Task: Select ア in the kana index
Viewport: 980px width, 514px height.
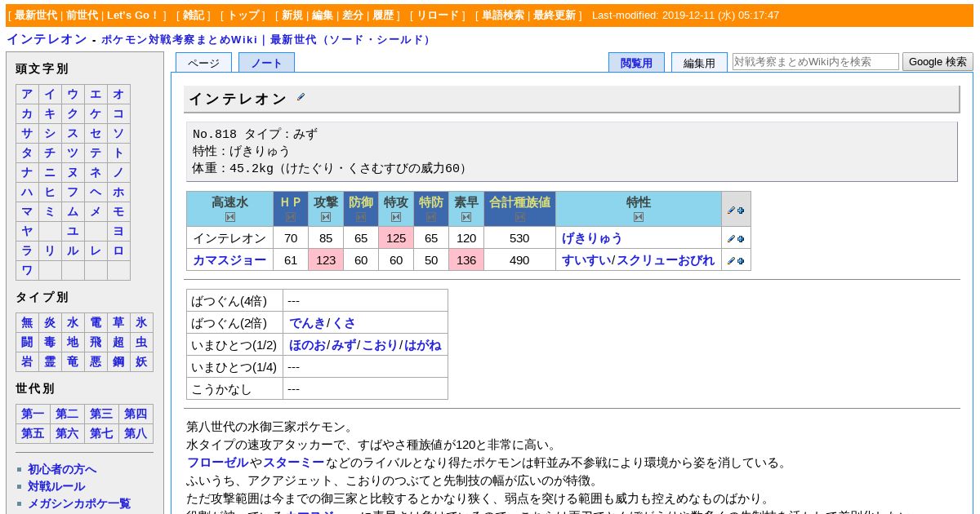Action: [x=27, y=94]
